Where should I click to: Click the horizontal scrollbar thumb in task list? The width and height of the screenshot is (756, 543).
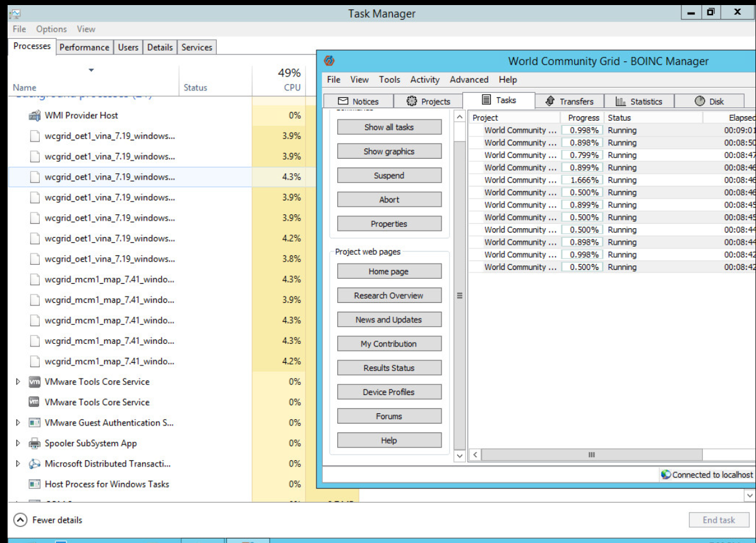point(592,455)
